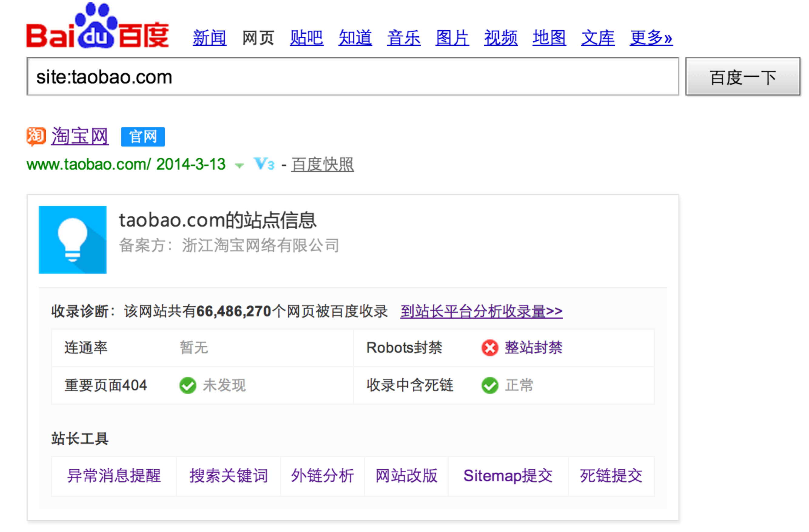Click the taobao.com的站点信息 heading
This screenshot has width=809, height=532.
coord(217,220)
